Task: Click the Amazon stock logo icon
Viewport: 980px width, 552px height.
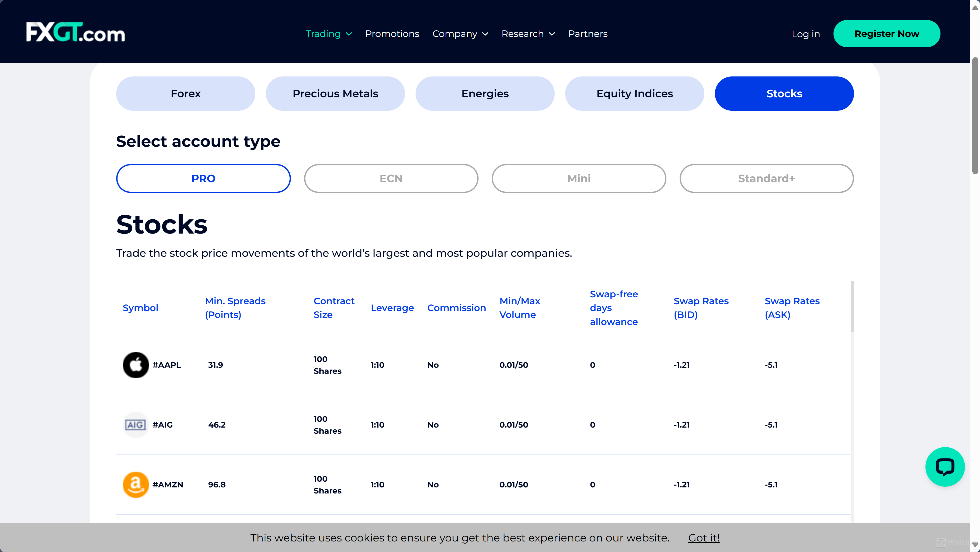Action: click(x=135, y=484)
